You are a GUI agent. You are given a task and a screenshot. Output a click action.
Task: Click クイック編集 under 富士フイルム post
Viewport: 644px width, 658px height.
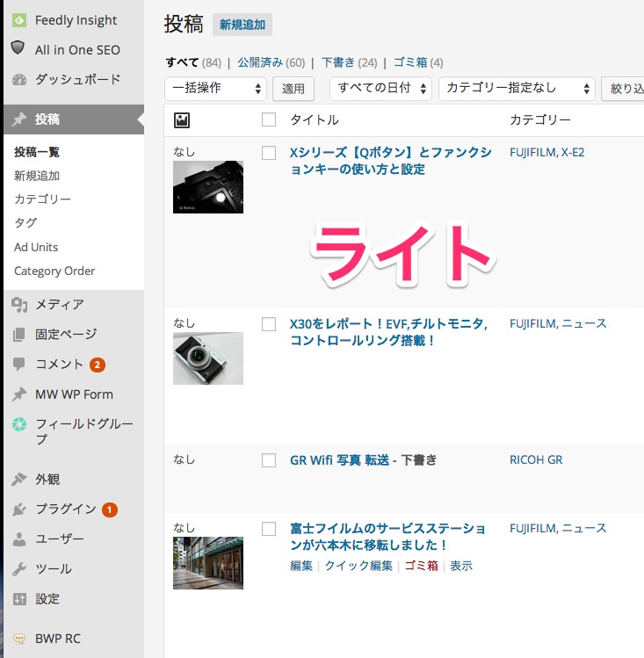[x=358, y=566]
